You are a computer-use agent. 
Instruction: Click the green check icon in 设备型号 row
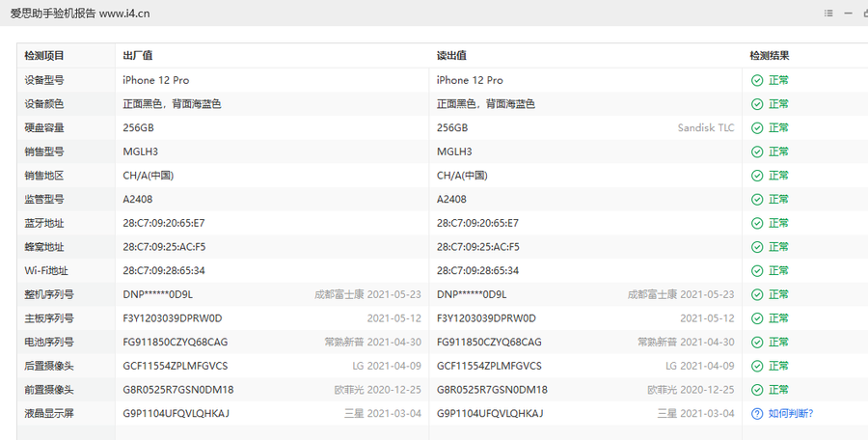757,80
